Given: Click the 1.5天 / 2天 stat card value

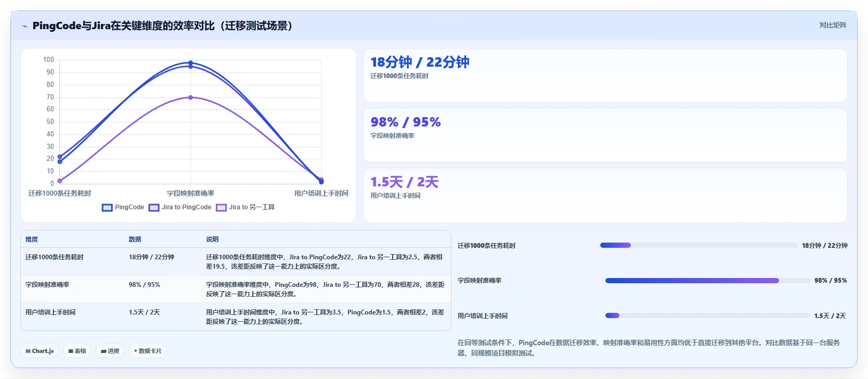Looking at the screenshot, I should pyautogui.click(x=405, y=182).
